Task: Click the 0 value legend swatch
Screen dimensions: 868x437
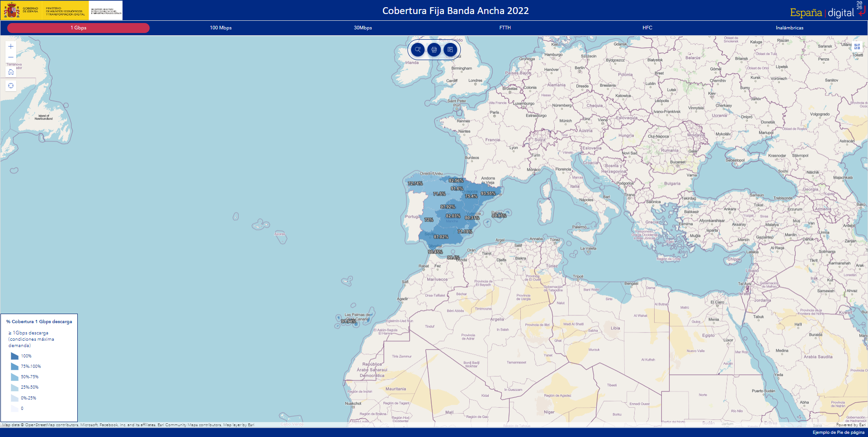Action: 14,409
